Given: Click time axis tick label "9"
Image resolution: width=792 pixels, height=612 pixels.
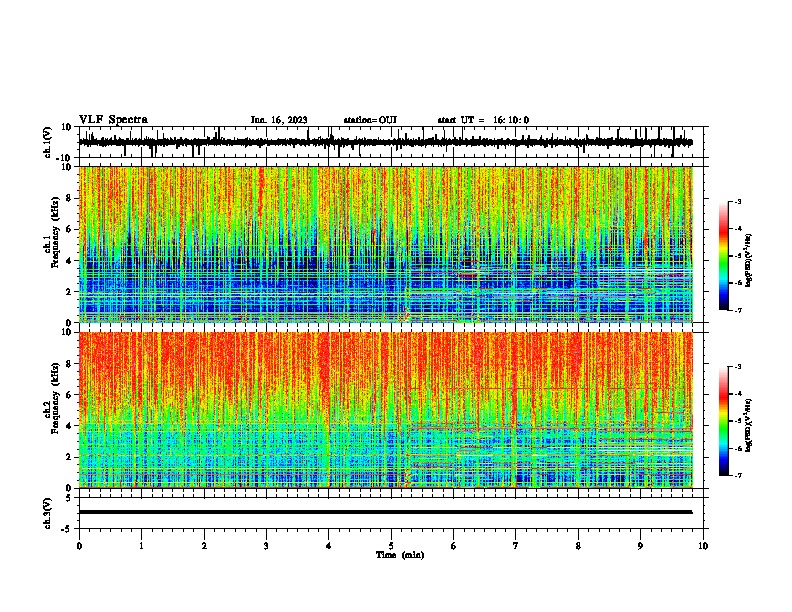Looking at the screenshot, I should [640, 546].
